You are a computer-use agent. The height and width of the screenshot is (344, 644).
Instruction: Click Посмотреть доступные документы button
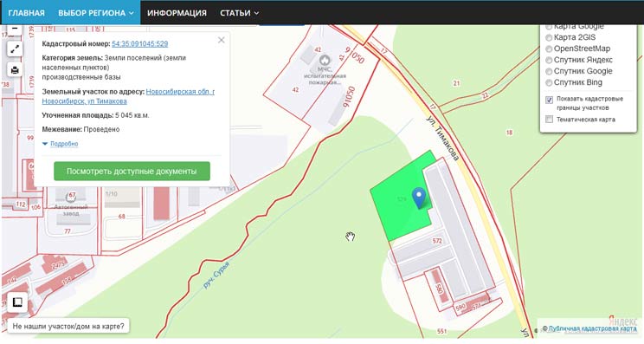click(132, 171)
